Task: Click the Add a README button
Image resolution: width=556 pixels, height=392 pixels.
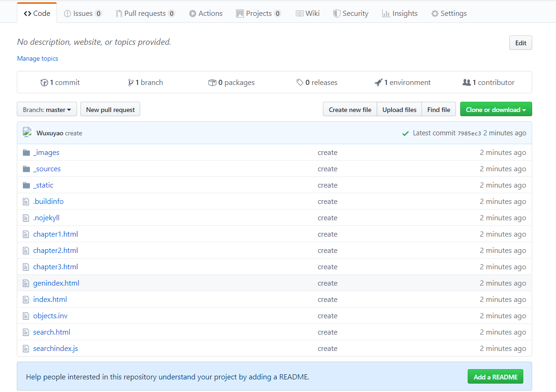Action: click(495, 377)
